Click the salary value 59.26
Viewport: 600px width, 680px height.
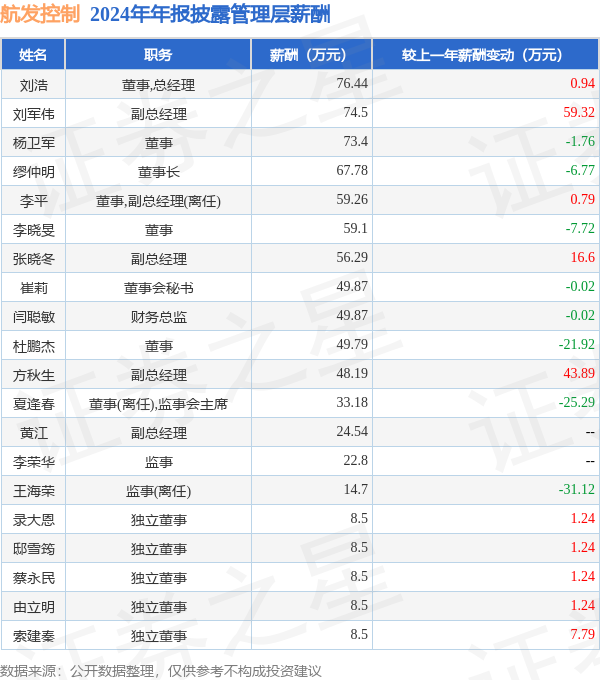352,199
